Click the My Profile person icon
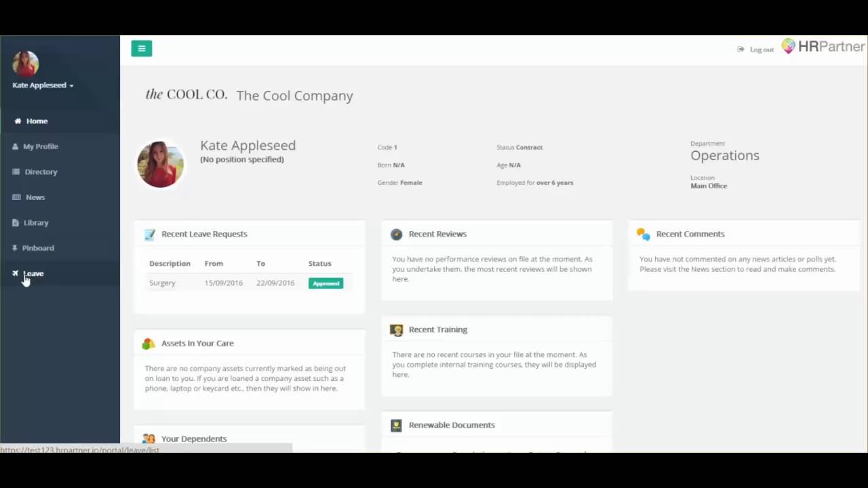The image size is (868, 488). pos(16,146)
